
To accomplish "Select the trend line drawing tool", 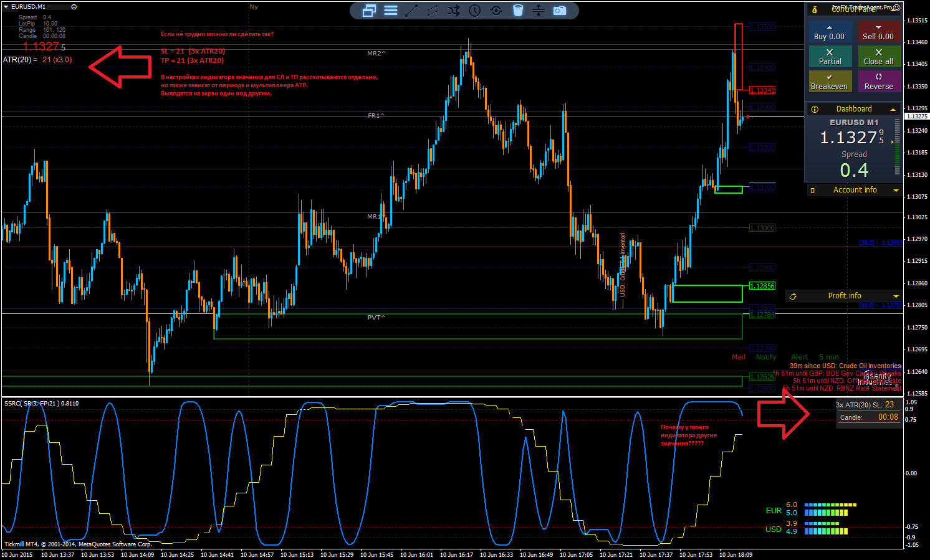I will pyautogui.click(x=411, y=11).
